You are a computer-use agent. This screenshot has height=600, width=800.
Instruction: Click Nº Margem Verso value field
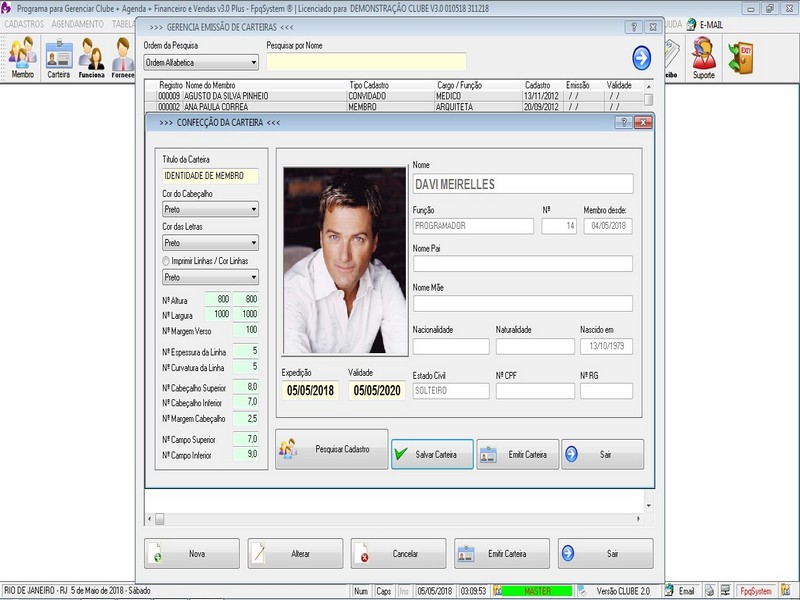[246, 330]
